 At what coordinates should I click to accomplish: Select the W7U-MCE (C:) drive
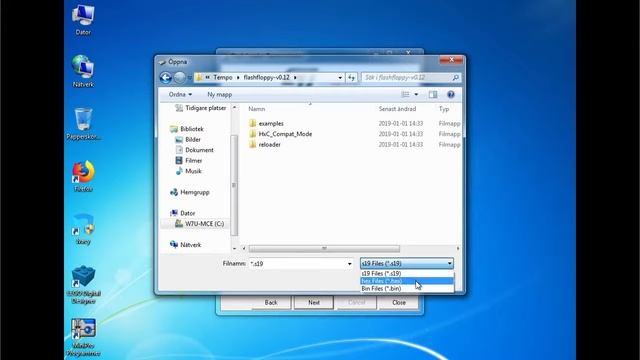(199, 224)
